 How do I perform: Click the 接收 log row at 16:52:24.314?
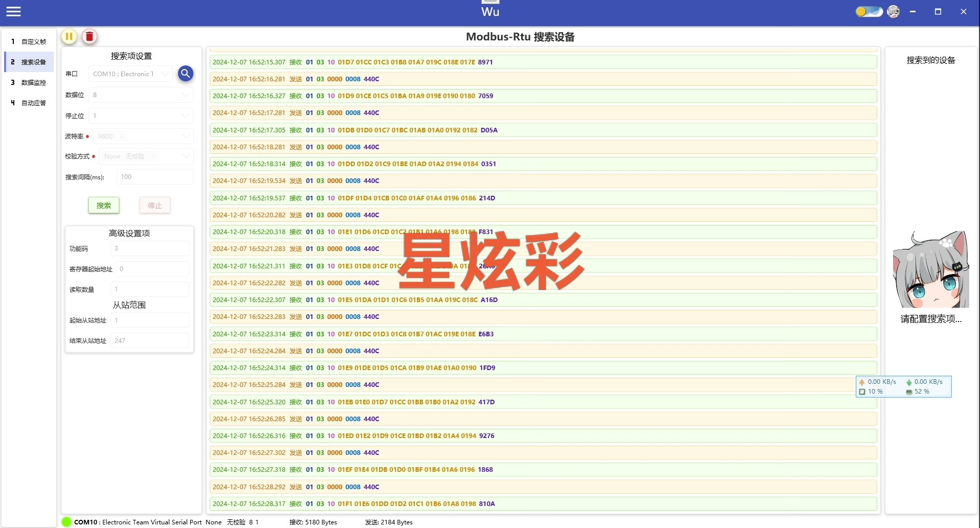543,368
